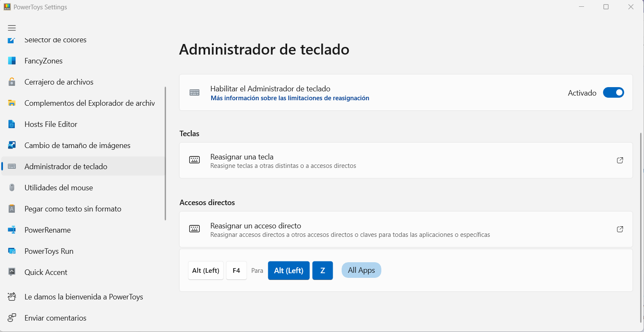This screenshot has height=332, width=644.
Task: Click the blue Z key chip
Action: pyautogui.click(x=323, y=271)
